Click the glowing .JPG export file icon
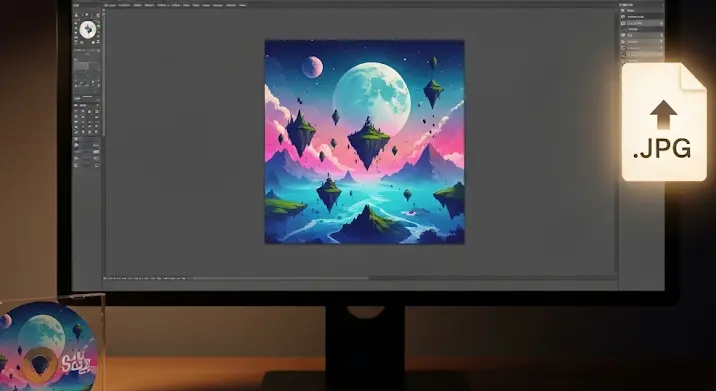716x391 pixels. pos(664,122)
